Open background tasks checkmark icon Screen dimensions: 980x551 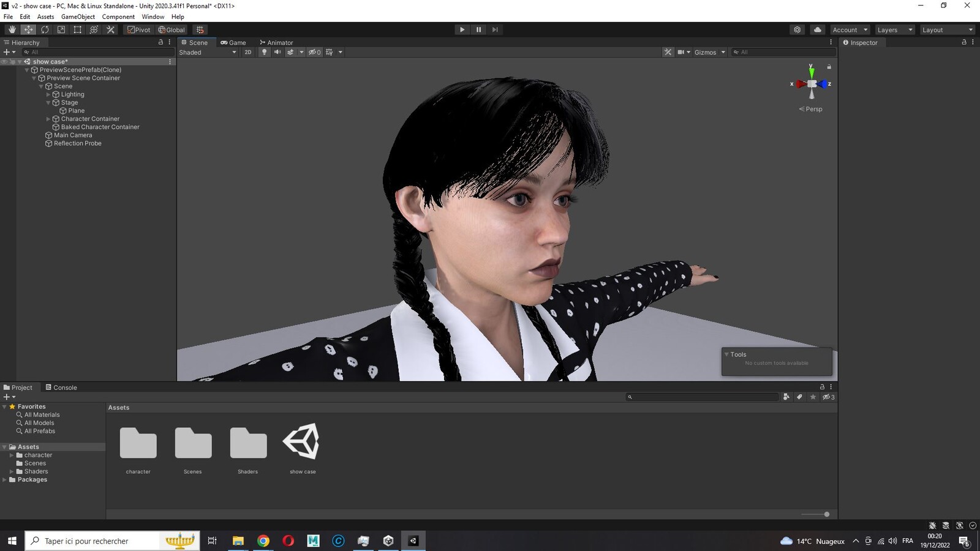[x=973, y=525]
